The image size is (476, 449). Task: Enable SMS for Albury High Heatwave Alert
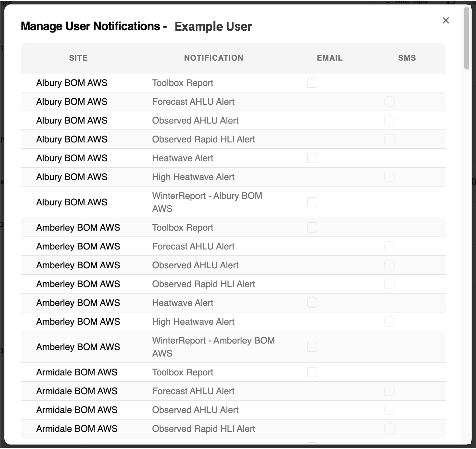click(389, 177)
